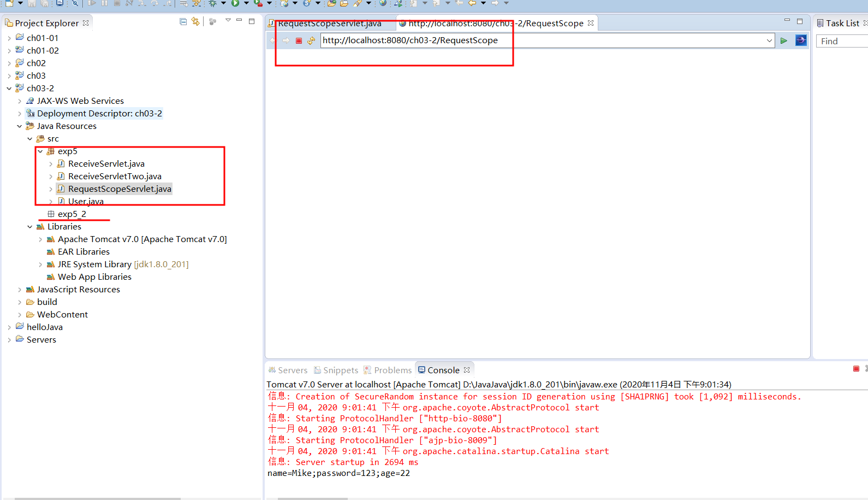Select the Servers project in Project Explorer
This screenshot has width=868, height=500.
(41, 339)
